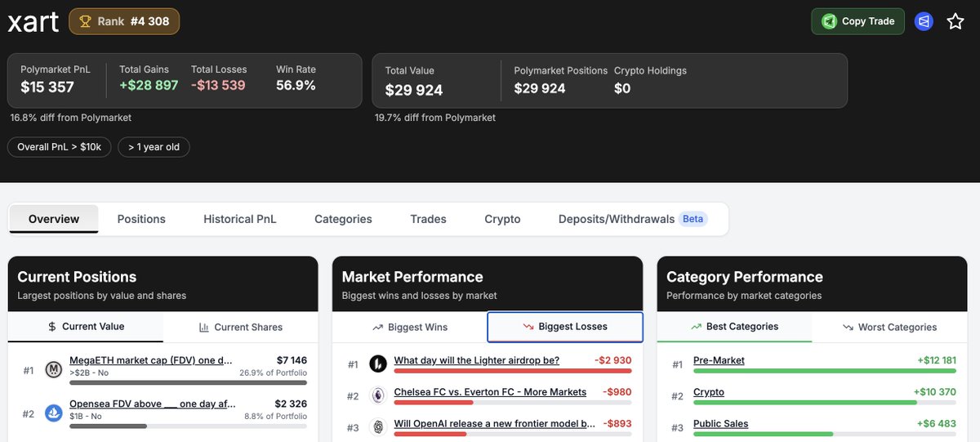Click the trend icon beside Worst Categories
The image size is (980, 442).
point(848,328)
